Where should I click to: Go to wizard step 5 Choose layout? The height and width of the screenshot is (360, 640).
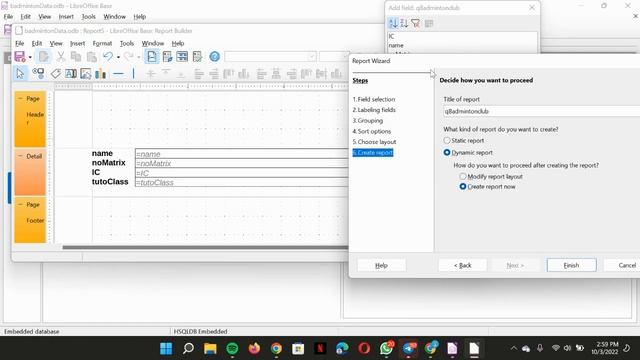pos(374,142)
